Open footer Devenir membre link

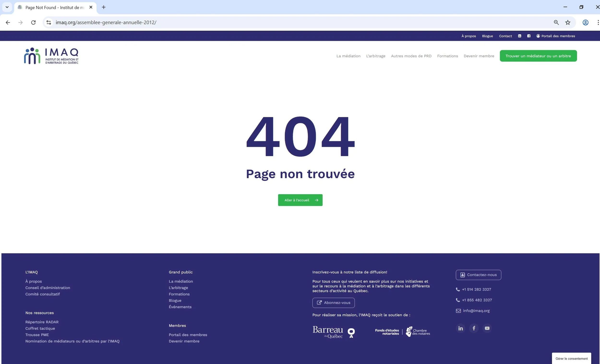click(184, 341)
